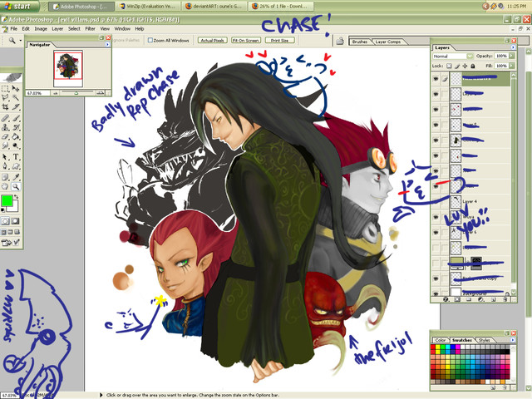Reset default foreground and background colors

point(3,210)
